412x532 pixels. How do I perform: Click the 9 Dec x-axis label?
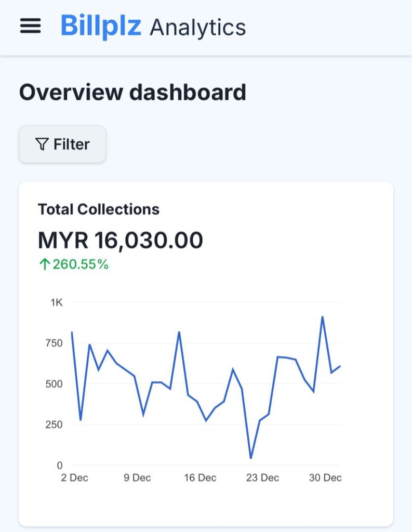pyautogui.click(x=137, y=478)
